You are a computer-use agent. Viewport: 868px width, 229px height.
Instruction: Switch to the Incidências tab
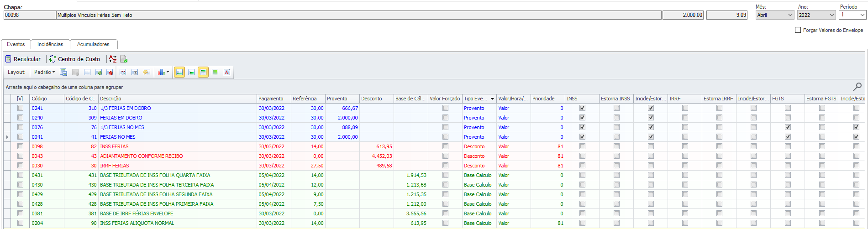[50, 44]
